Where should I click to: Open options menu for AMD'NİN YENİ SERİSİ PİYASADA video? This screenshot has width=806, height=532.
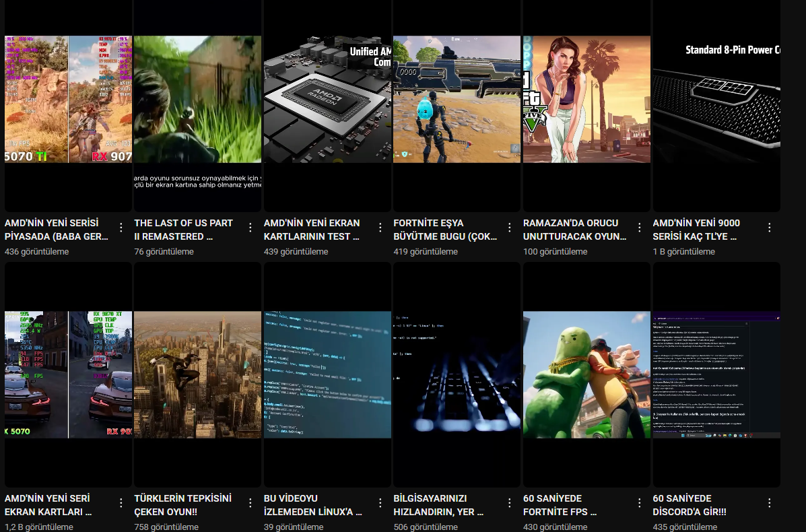pyautogui.click(x=121, y=227)
